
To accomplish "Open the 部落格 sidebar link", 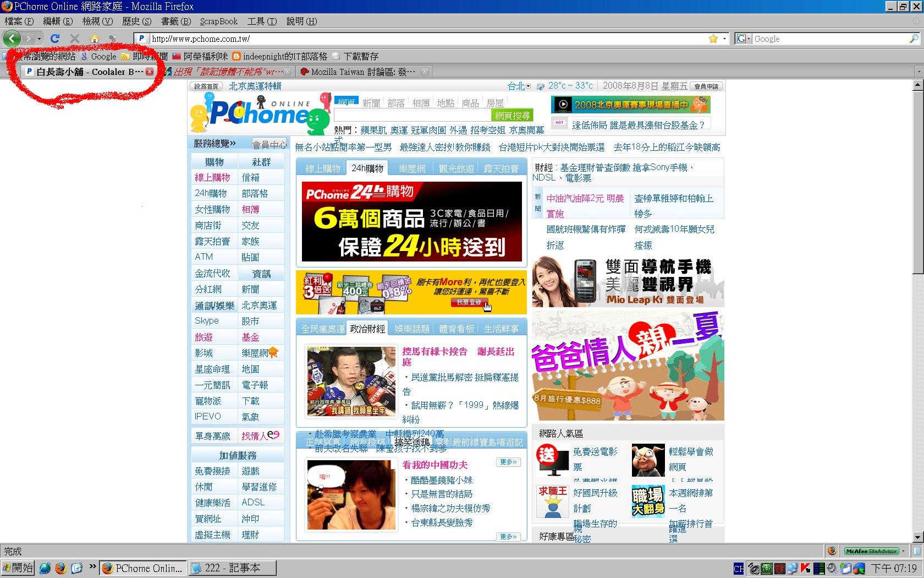I will click(x=255, y=193).
